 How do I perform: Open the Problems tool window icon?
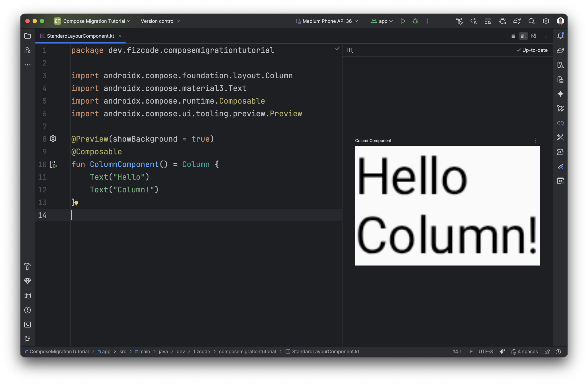27,310
